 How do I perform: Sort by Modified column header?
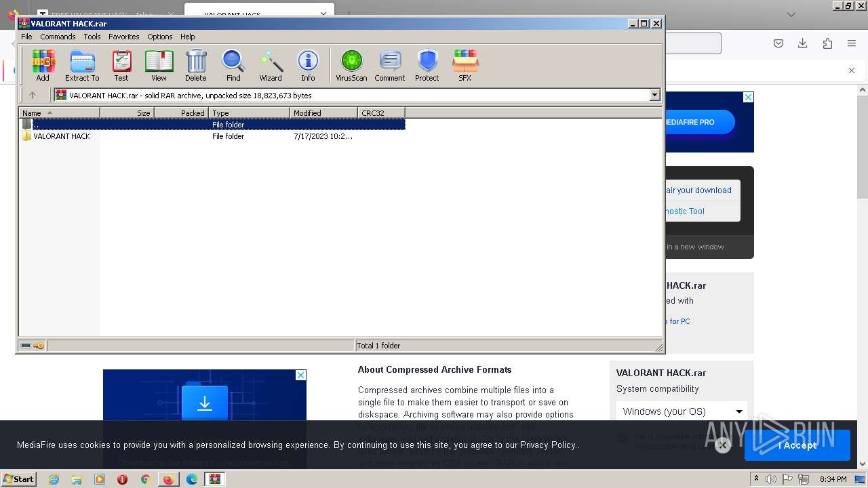coord(323,113)
